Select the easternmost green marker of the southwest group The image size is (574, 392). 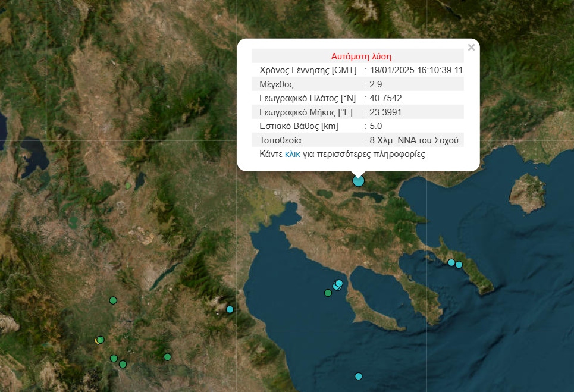click(x=167, y=357)
